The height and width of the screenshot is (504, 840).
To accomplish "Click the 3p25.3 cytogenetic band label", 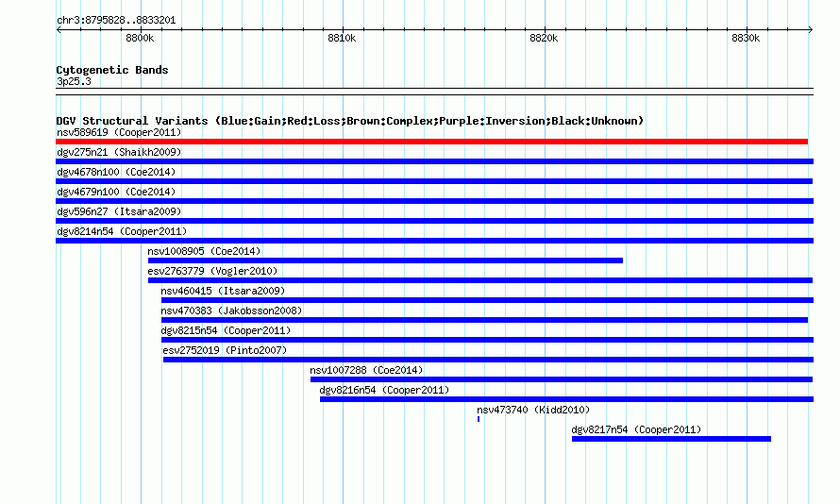I will click(74, 81).
